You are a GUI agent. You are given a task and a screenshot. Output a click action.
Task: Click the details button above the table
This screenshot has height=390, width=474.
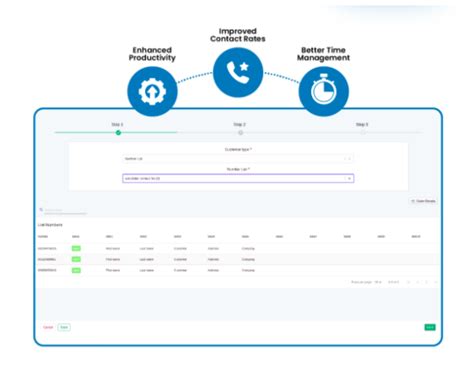pos(423,201)
